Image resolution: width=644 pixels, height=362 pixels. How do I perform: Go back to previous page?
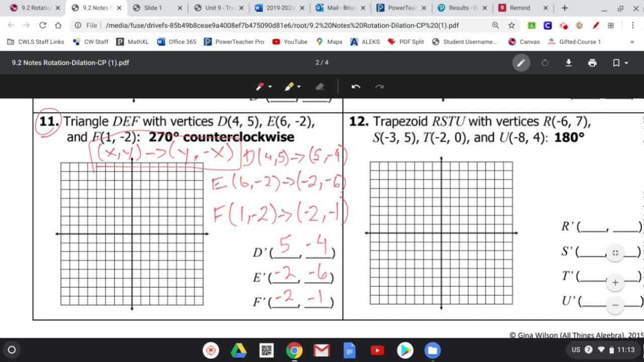pos(11,25)
